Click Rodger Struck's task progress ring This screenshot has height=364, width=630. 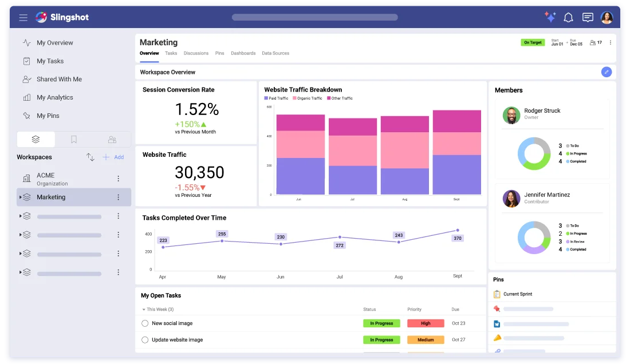coord(534,153)
